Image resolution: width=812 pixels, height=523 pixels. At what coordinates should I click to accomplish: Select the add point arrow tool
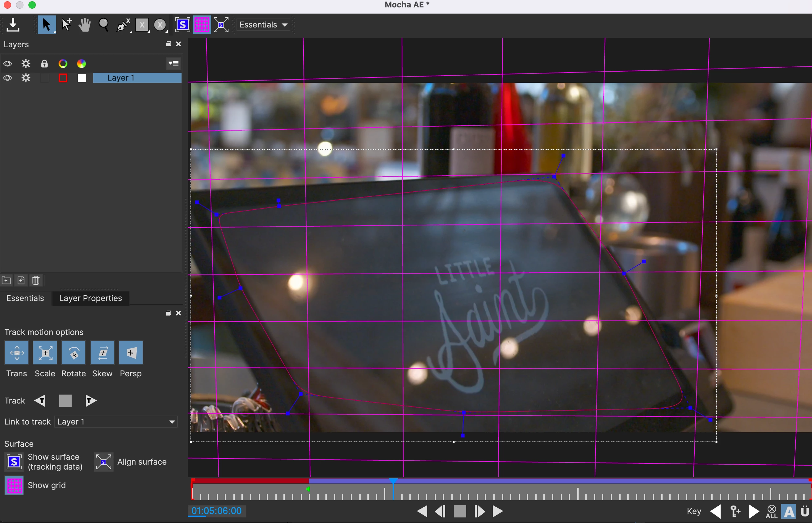[x=66, y=25]
